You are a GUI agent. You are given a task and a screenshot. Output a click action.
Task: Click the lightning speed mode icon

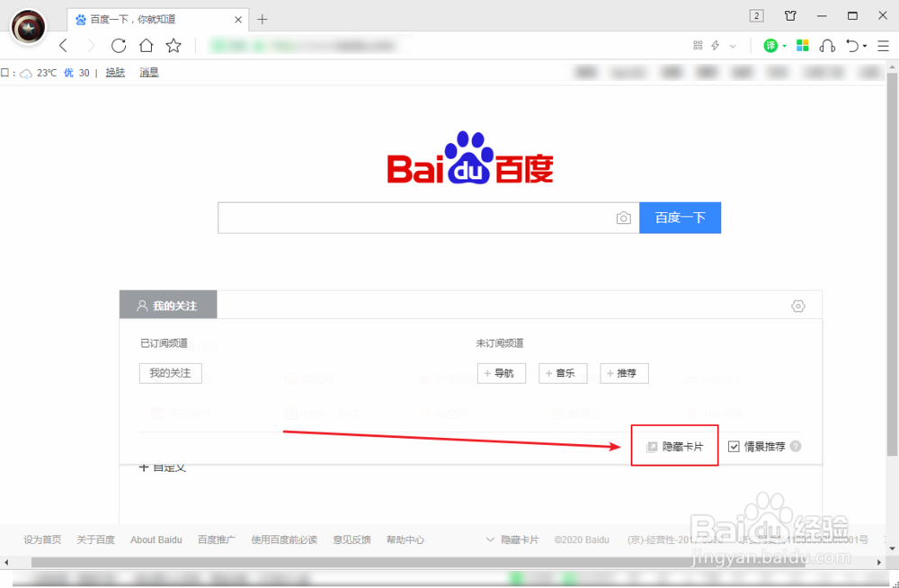716,45
